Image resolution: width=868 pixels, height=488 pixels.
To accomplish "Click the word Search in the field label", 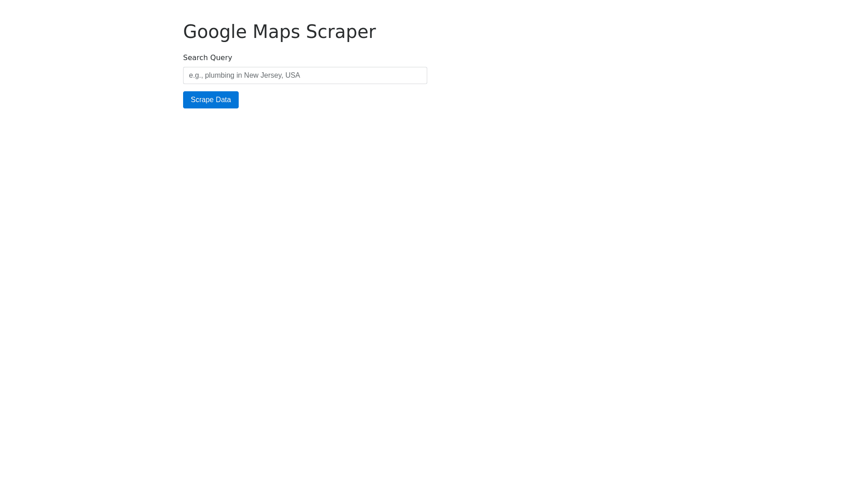I will [195, 58].
